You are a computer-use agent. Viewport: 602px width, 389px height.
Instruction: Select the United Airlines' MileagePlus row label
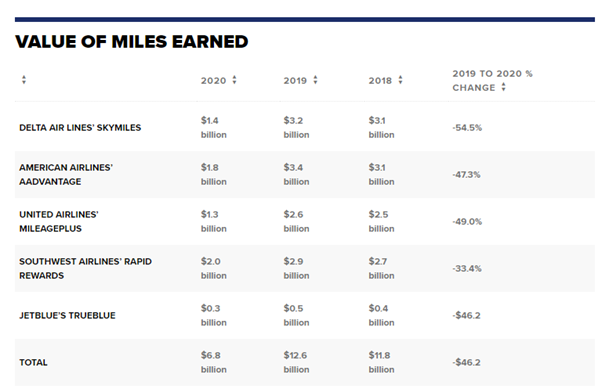coord(59,222)
